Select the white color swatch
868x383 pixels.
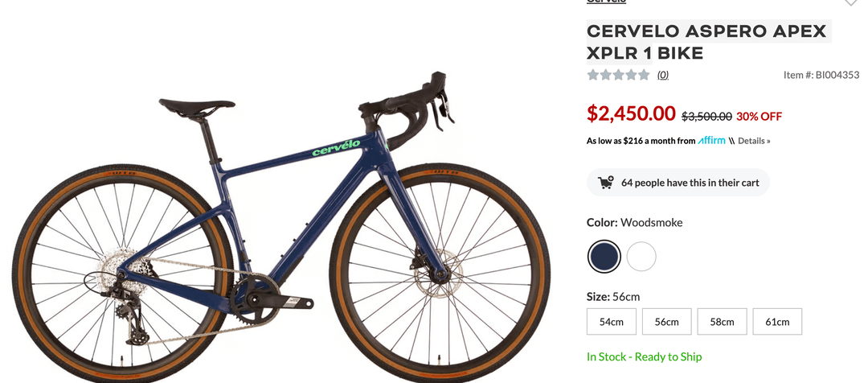(x=641, y=257)
